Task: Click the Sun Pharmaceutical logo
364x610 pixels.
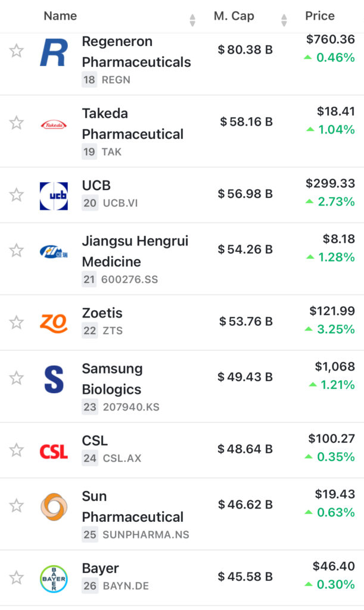Action: [x=54, y=506]
